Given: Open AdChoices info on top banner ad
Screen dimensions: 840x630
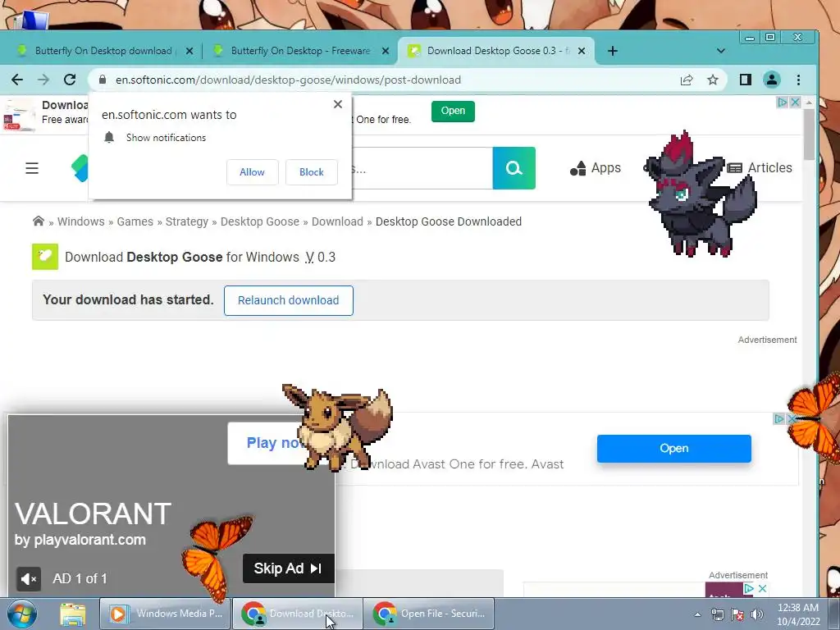Looking at the screenshot, I should tap(782, 102).
